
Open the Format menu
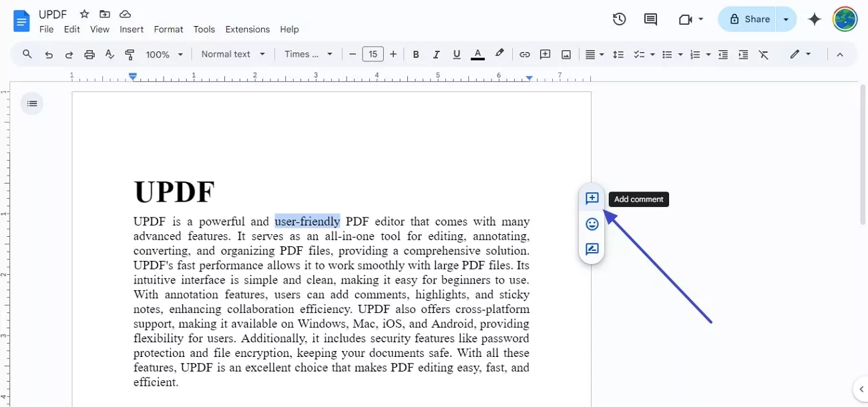pos(168,29)
